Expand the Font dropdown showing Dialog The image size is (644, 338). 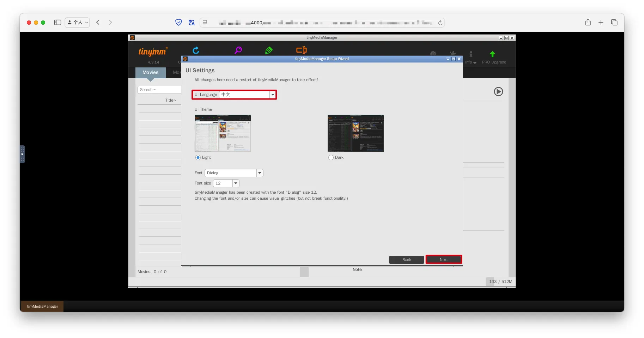tap(260, 173)
